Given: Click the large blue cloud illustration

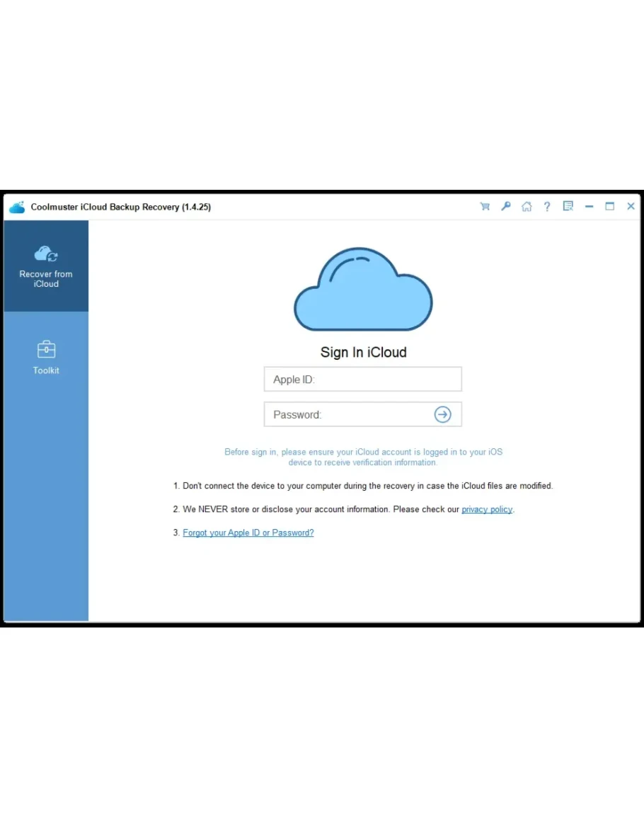Looking at the screenshot, I should [363, 290].
